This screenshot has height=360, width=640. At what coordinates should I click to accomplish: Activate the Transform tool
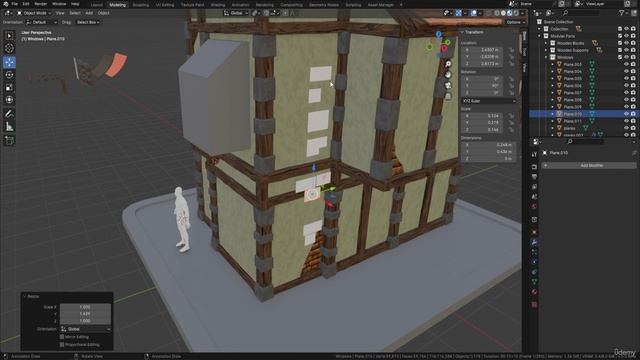tap(9, 100)
